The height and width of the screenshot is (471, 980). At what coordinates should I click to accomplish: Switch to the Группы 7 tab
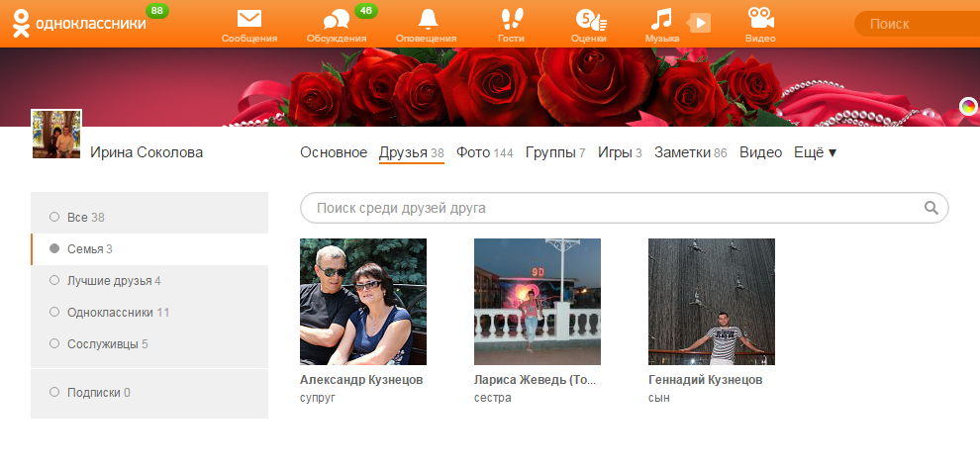(555, 152)
